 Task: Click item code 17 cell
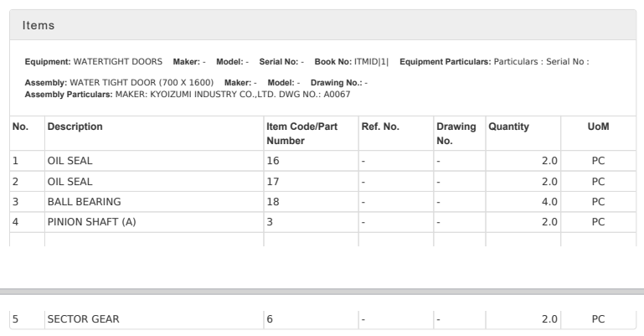[273, 181]
